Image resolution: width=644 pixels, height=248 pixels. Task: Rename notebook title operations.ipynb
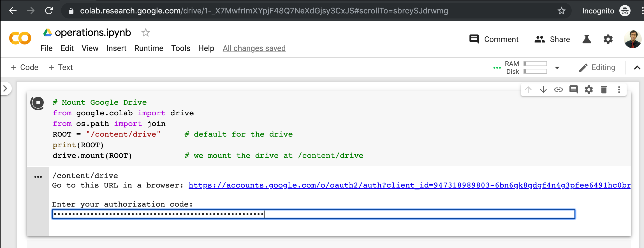(x=93, y=32)
